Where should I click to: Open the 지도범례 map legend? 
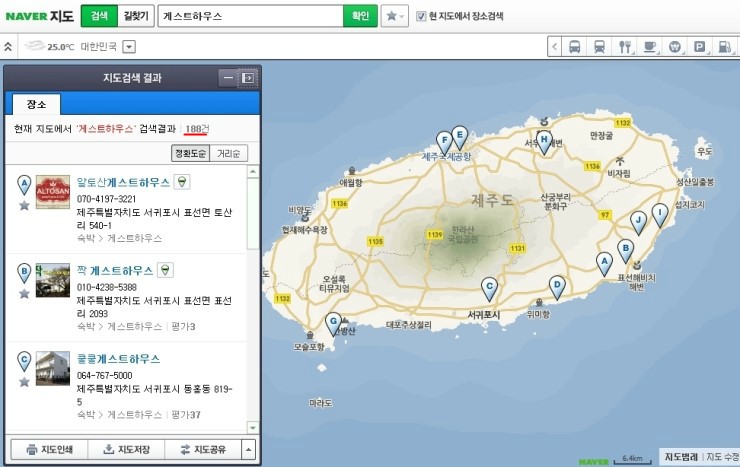pos(681,457)
